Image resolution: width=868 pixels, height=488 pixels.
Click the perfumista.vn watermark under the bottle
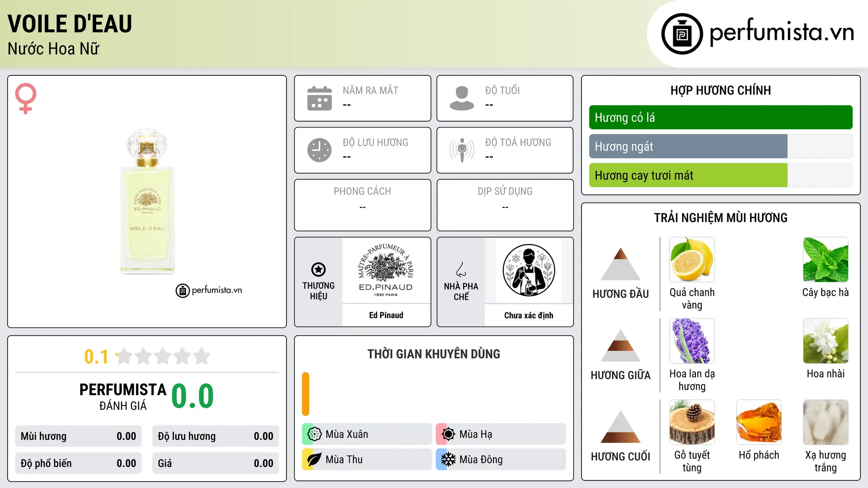point(209,291)
